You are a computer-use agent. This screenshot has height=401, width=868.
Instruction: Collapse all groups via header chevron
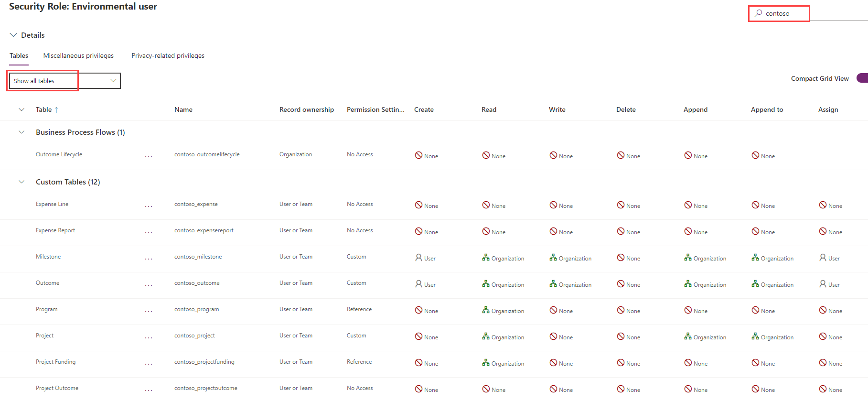pyautogui.click(x=21, y=109)
